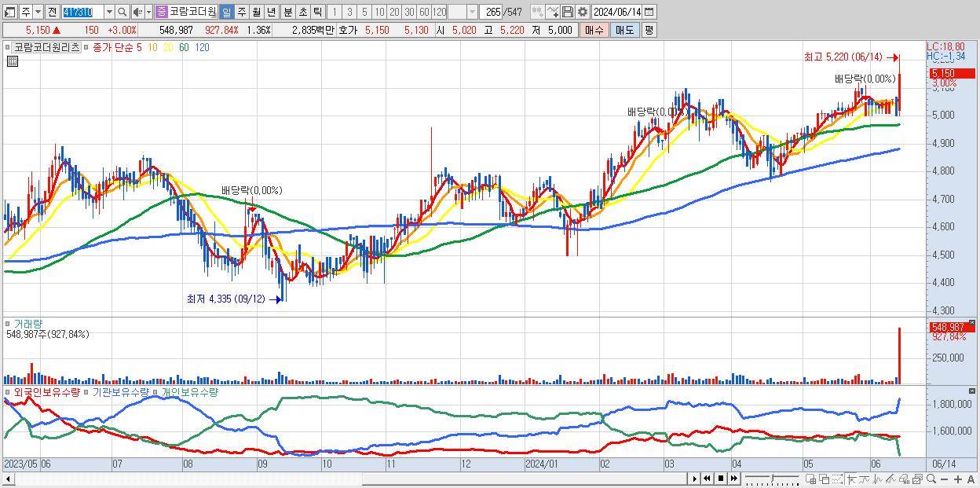980x488 pixels.
Task: Click the 외국인보유수량 indicator label
Action: coord(47,391)
